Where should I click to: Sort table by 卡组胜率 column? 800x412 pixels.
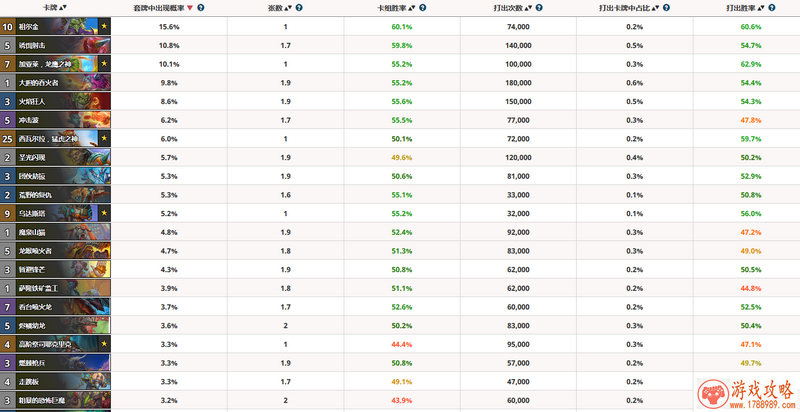click(395, 8)
